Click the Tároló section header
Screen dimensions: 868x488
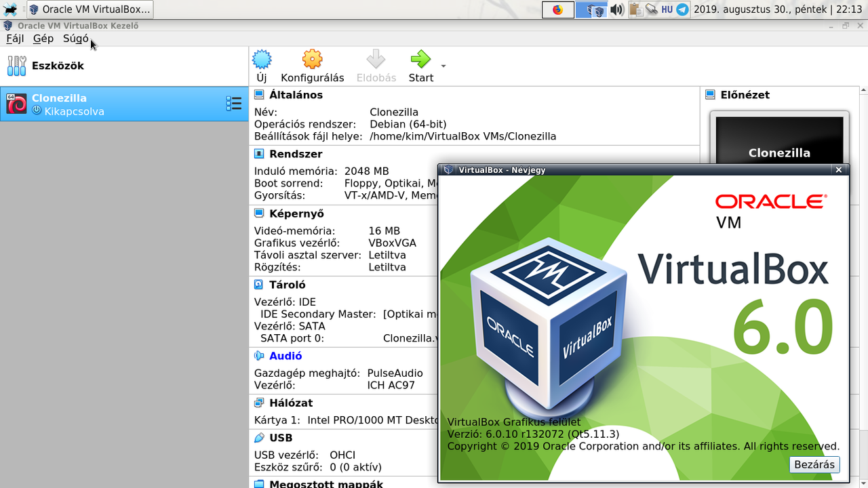288,285
